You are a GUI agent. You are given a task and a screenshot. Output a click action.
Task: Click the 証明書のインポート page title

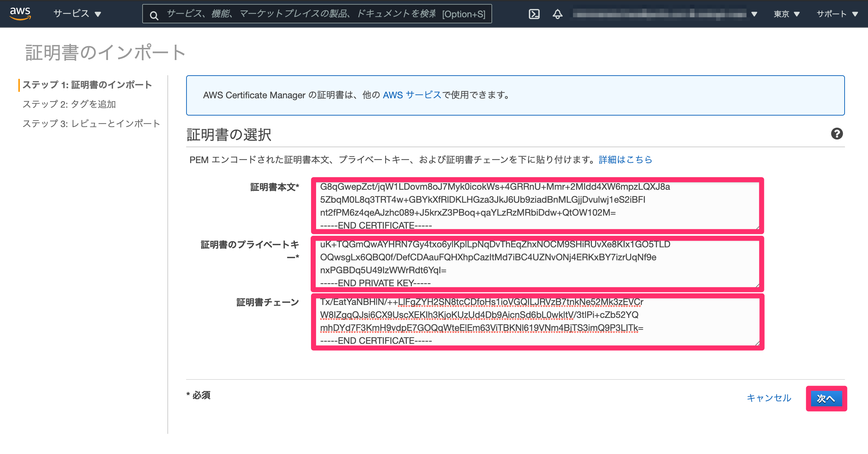(105, 53)
